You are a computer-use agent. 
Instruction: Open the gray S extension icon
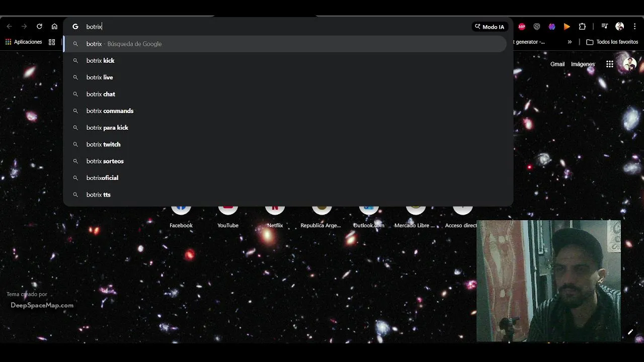tap(537, 27)
